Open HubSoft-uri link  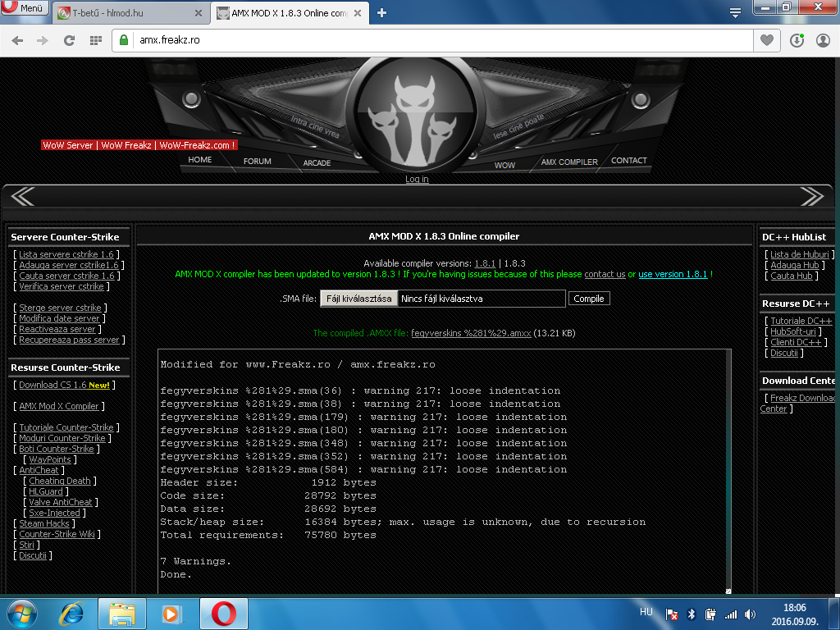point(793,331)
